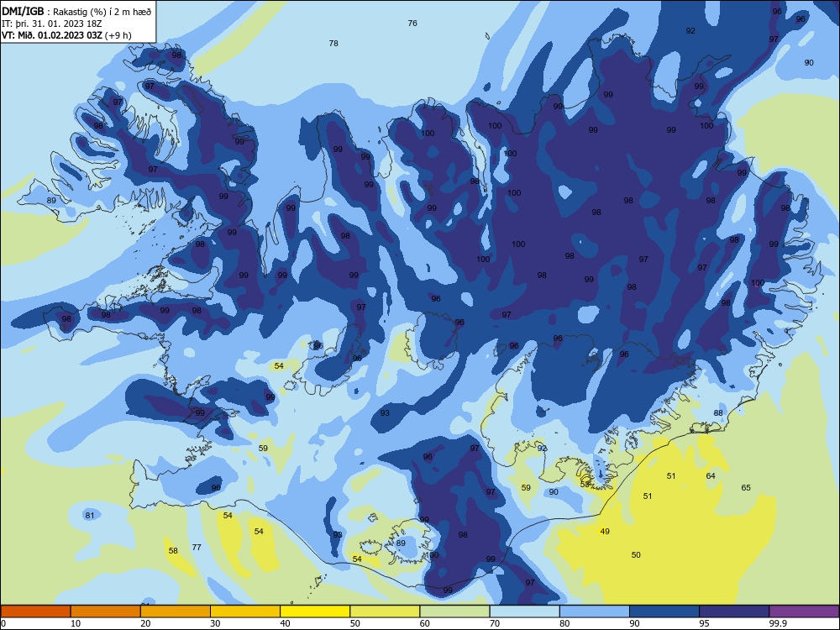Click the initial time line 'IT: þri. 31. 01. 2023 18Z'
840x630 pixels.
(x=51, y=24)
